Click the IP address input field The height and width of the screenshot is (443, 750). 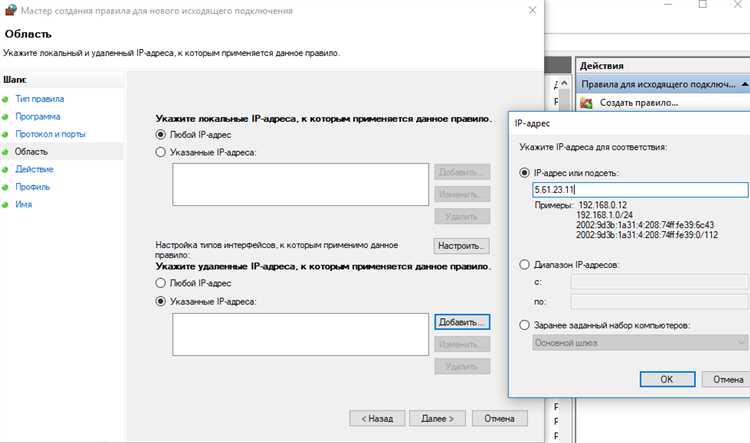pos(640,189)
